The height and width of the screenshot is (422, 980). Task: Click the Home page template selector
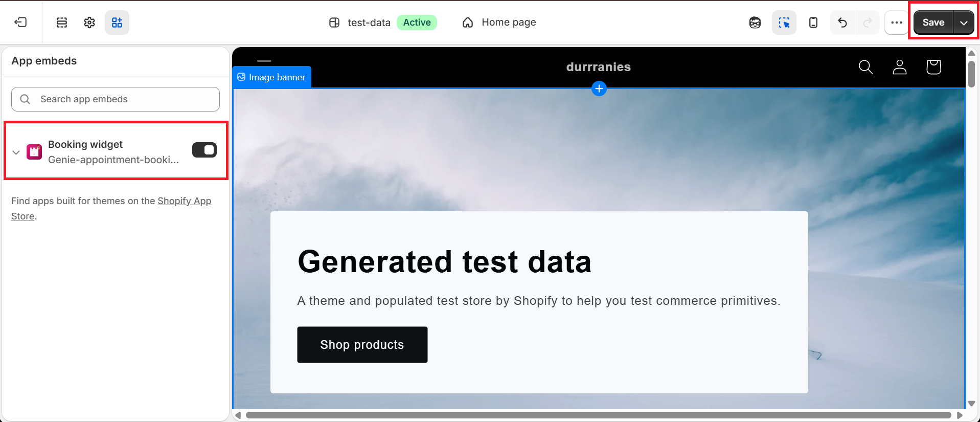point(499,23)
